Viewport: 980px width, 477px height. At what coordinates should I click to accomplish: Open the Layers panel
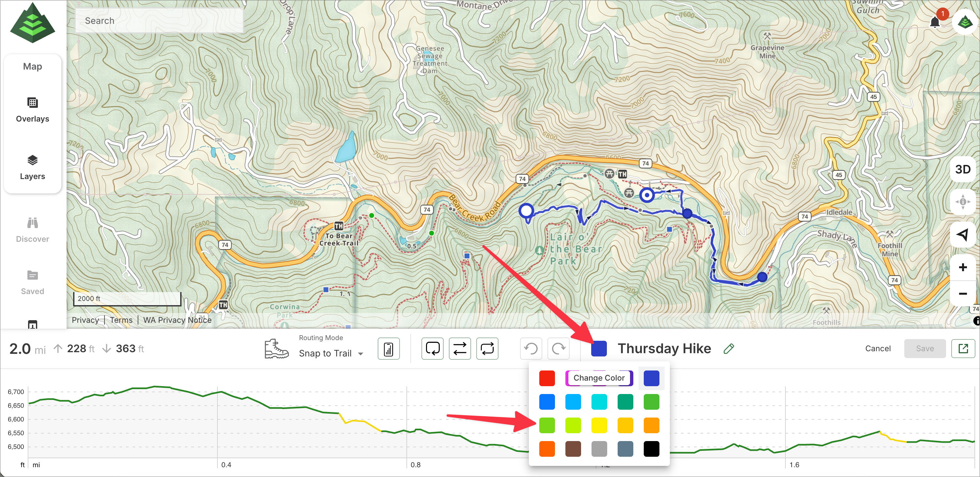(32, 167)
